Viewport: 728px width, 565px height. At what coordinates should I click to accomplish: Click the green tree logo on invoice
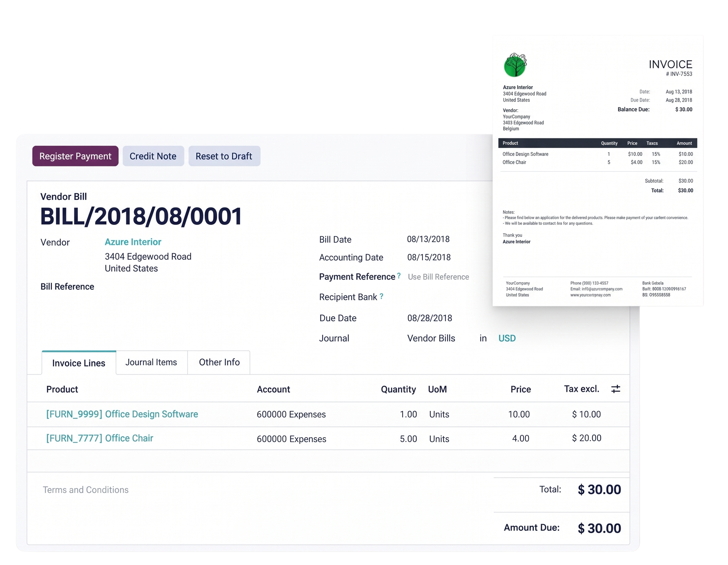tap(515, 65)
